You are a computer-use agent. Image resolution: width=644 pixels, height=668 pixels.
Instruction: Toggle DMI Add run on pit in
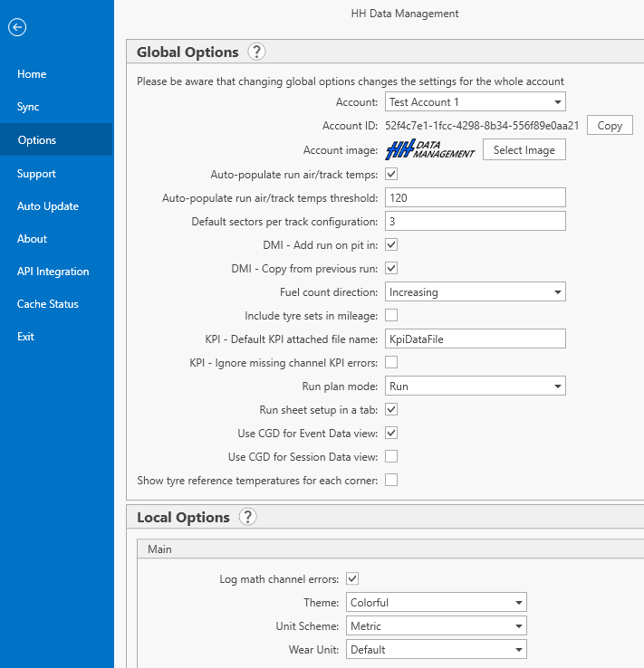click(x=391, y=244)
